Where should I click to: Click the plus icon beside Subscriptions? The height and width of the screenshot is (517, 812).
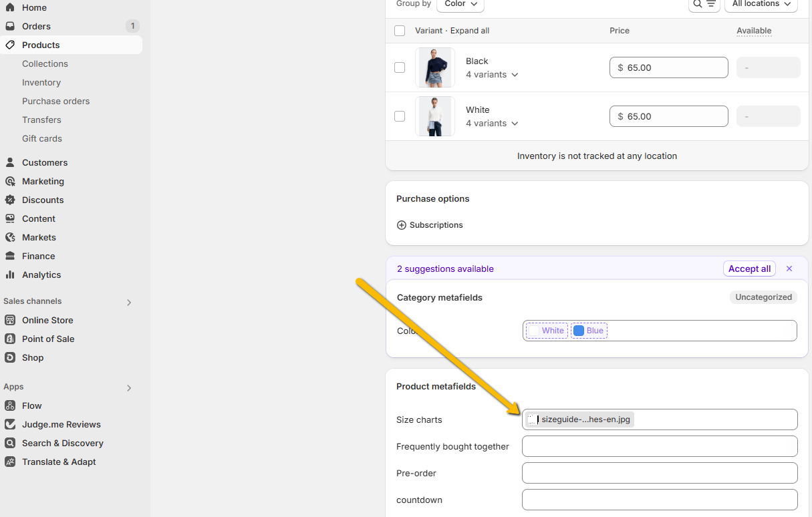[402, 225]
